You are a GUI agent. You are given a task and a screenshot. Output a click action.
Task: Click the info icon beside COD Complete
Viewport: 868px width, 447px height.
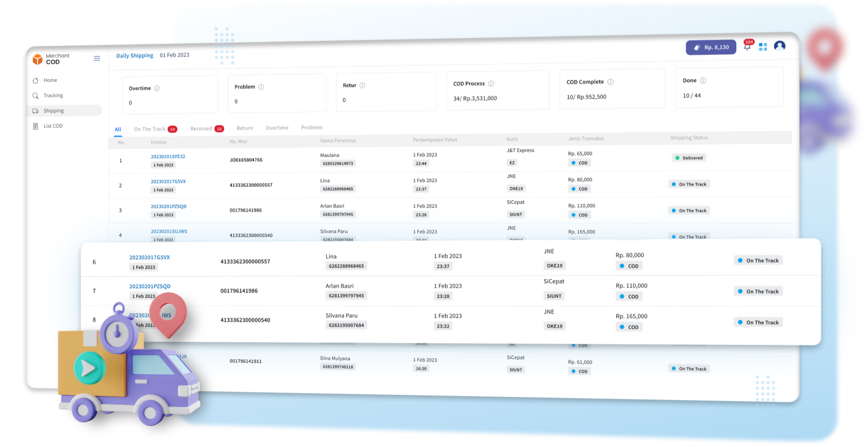click(x=610, y=82)
